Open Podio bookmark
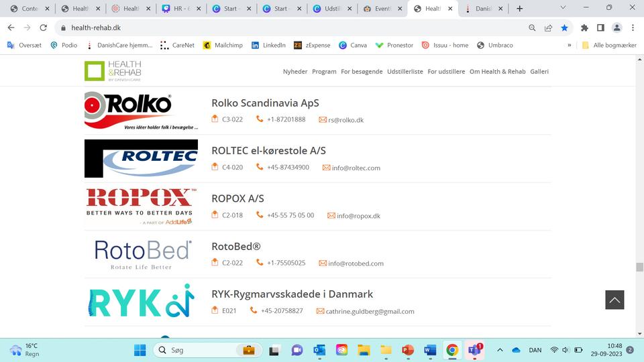Image resolution: width=644 pixels, height=362 pixels. (x=64, y=45)
